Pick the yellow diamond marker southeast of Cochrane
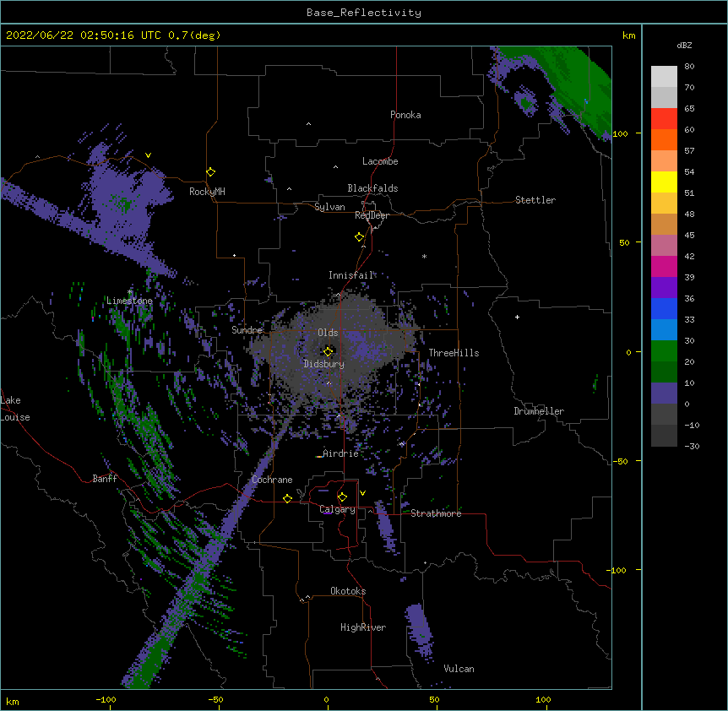 (x=287, y=498)
